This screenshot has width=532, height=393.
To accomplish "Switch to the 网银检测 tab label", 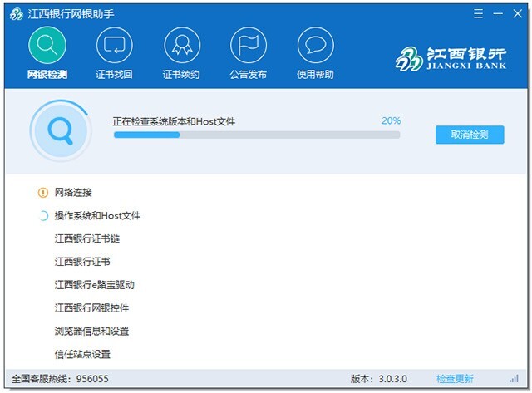I will 47,74.
